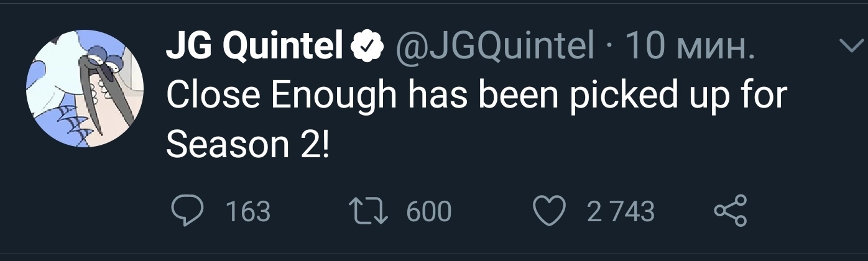The height and width of the screenshot is (261, 868).
Task: Click the "10 мин." timestamp
Action: (689, 46)
